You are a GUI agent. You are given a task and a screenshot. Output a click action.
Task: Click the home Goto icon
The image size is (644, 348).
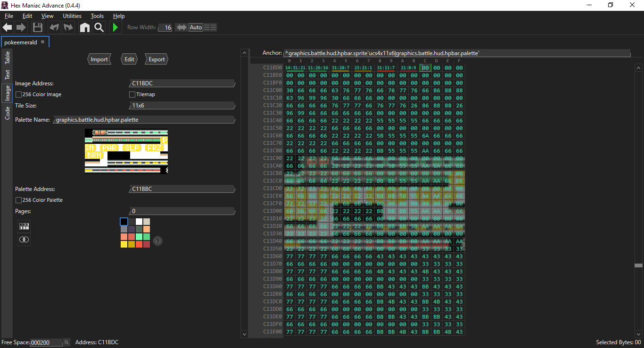point(84,27)
